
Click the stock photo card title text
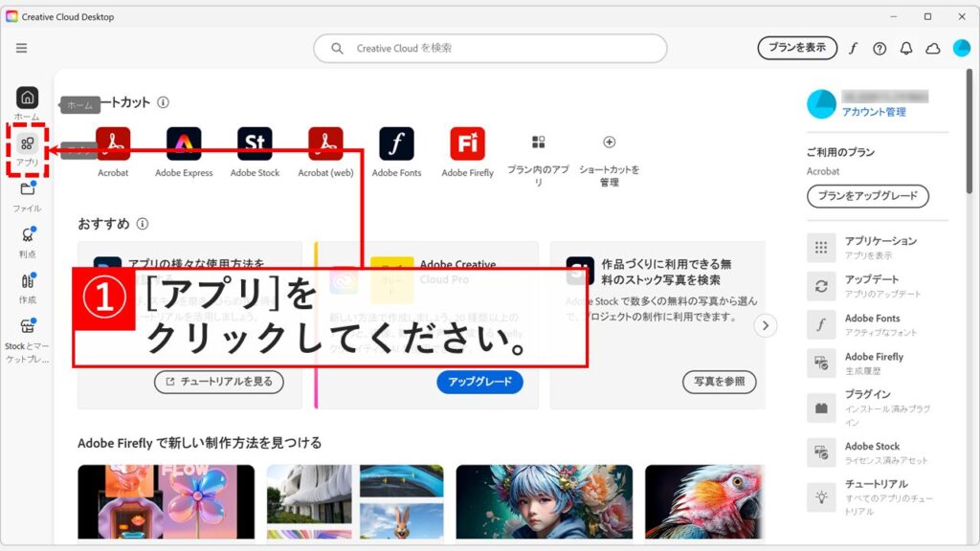tap(666, 272)
